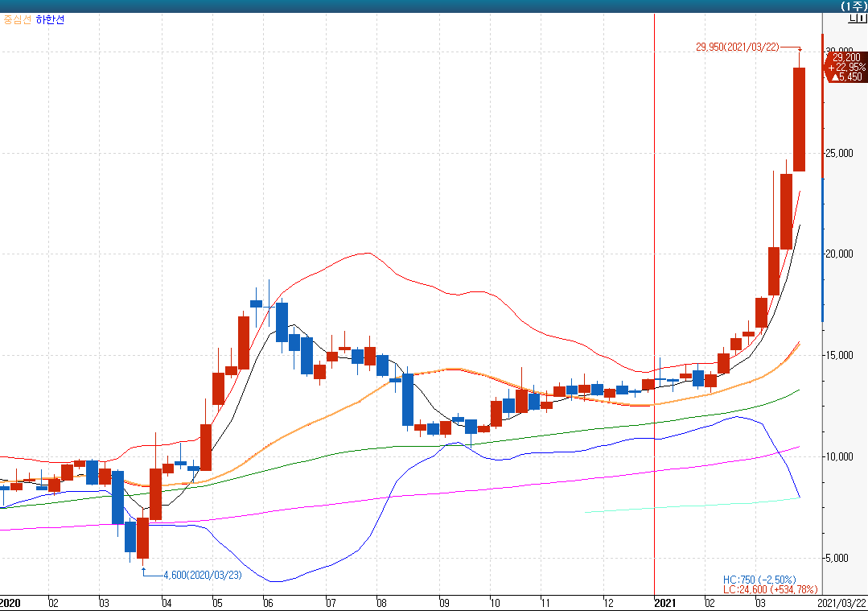868x611 pixels.
Task: Select the latest tall red weekly candle
Action: [x=799, y=118]
